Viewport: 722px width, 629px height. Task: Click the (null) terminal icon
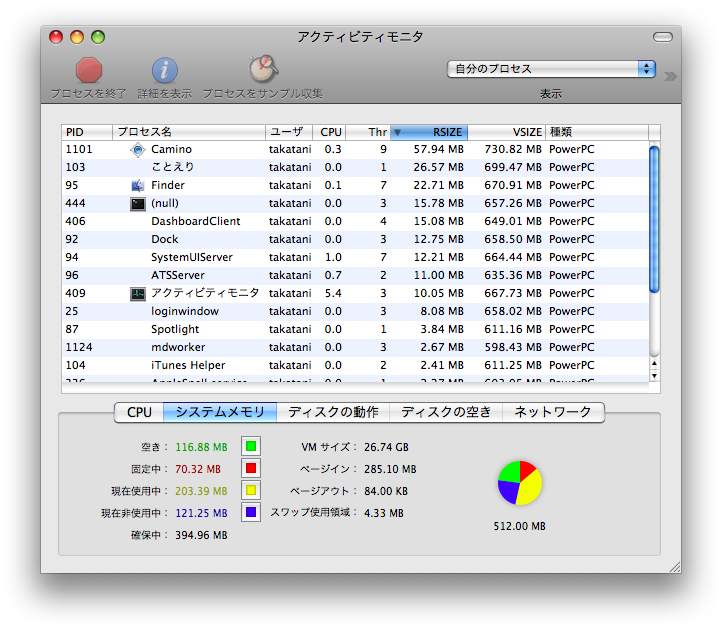tap(138, 204)
